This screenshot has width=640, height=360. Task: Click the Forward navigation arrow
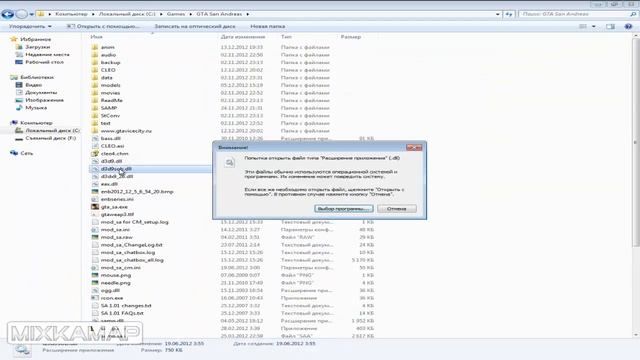21,14
